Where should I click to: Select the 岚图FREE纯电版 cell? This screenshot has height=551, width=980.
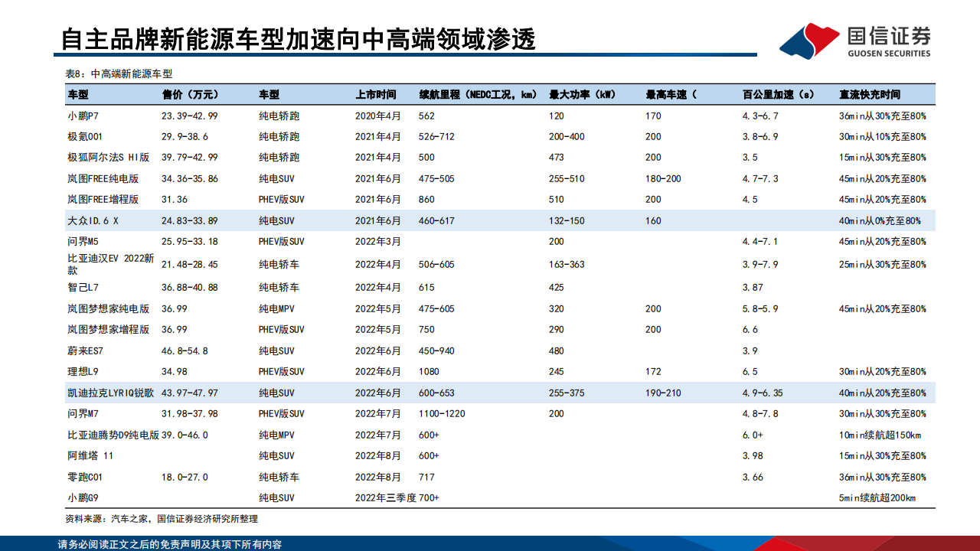tap(103, 179)
